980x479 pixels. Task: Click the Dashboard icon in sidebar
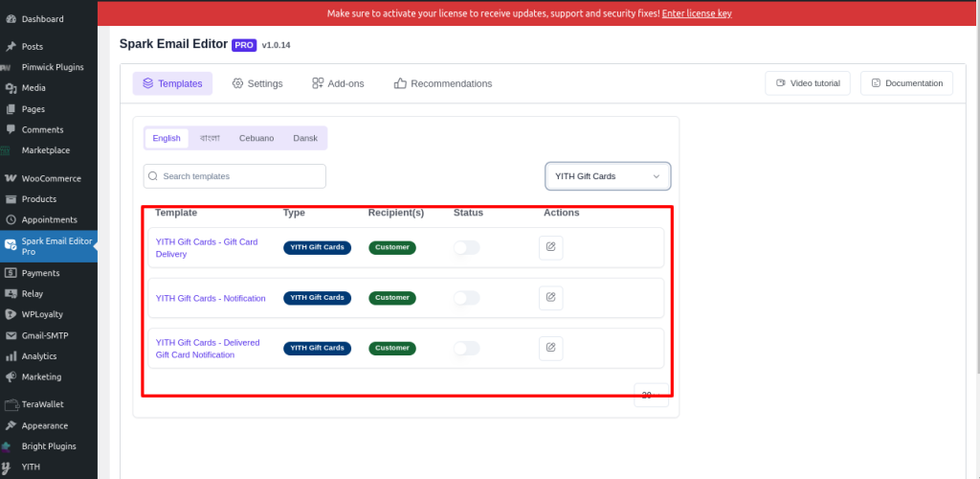[11, 19]
